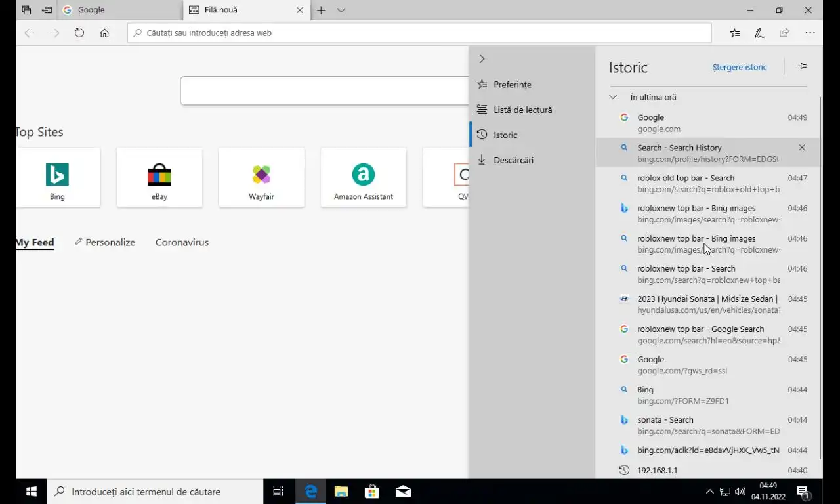Open the Windows Start menu

click(x=31, y=492)
